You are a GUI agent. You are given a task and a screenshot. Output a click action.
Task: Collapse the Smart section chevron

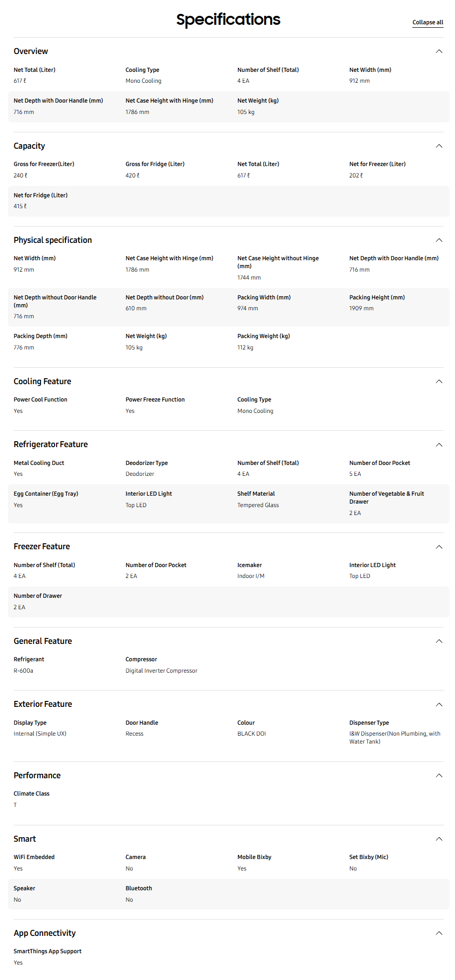[439, 839]
